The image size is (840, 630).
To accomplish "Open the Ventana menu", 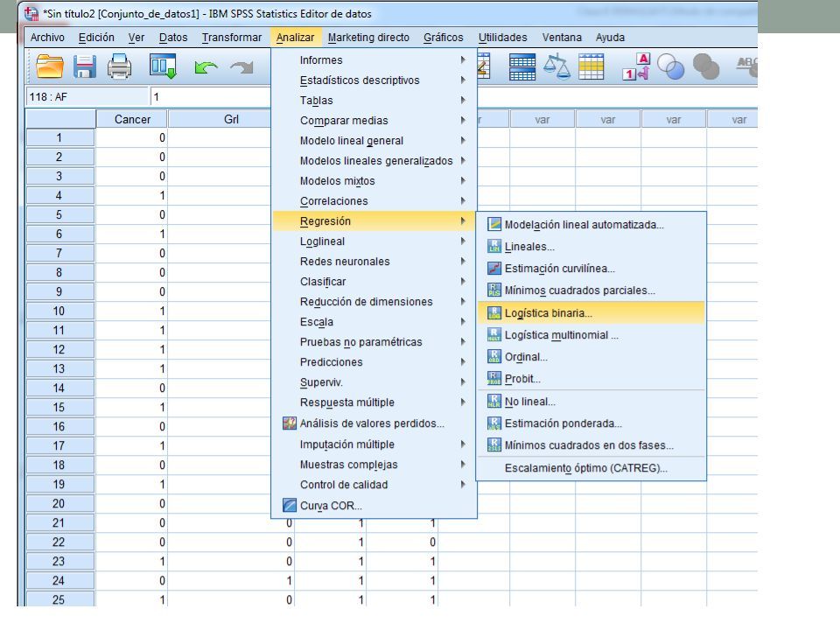I will coord(562,38).
